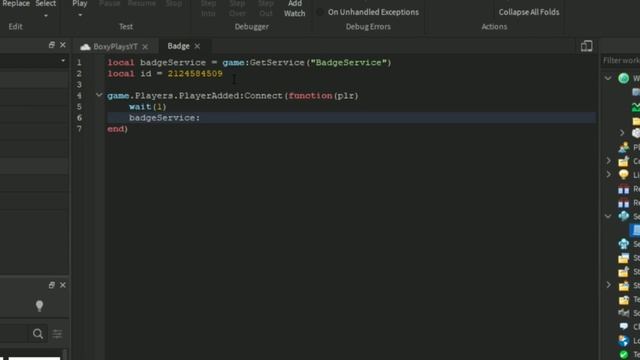Click the 'wait(1)' code line
The height and width of the screenshot is (360, 640).
pos(148,107)
